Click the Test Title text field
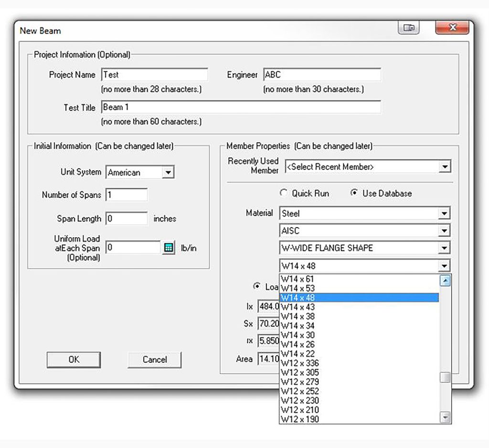Screen dimensions: 489x448 click(x=241, y=107)
